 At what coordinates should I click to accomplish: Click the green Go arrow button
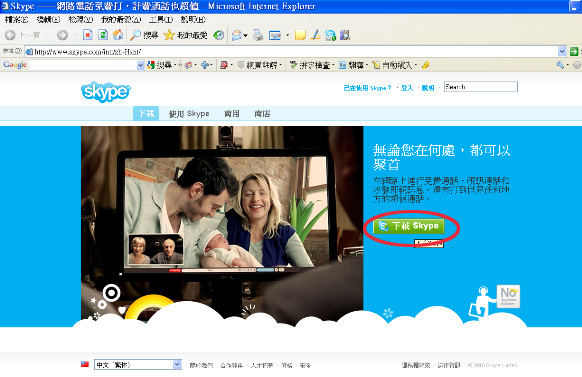pos(574,51)
